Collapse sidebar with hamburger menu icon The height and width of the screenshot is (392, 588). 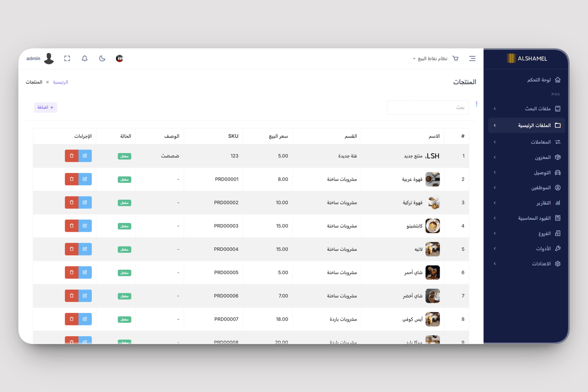click(x=472, y=58)
